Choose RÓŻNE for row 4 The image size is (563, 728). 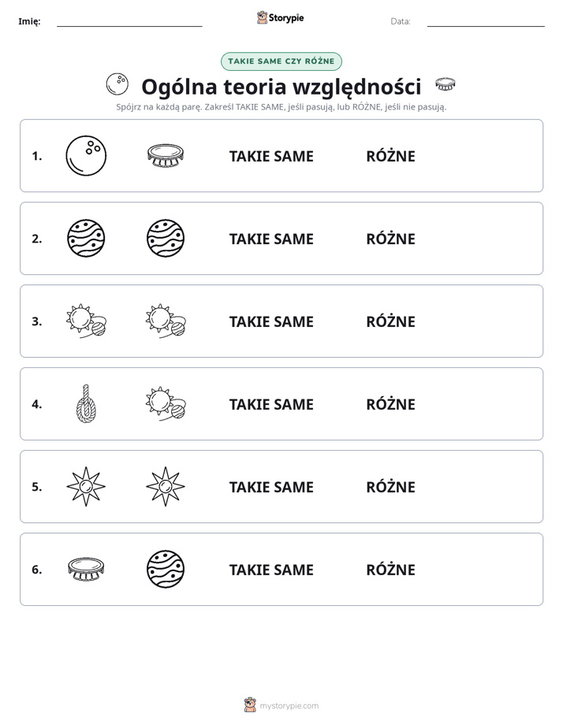[390, 403]
